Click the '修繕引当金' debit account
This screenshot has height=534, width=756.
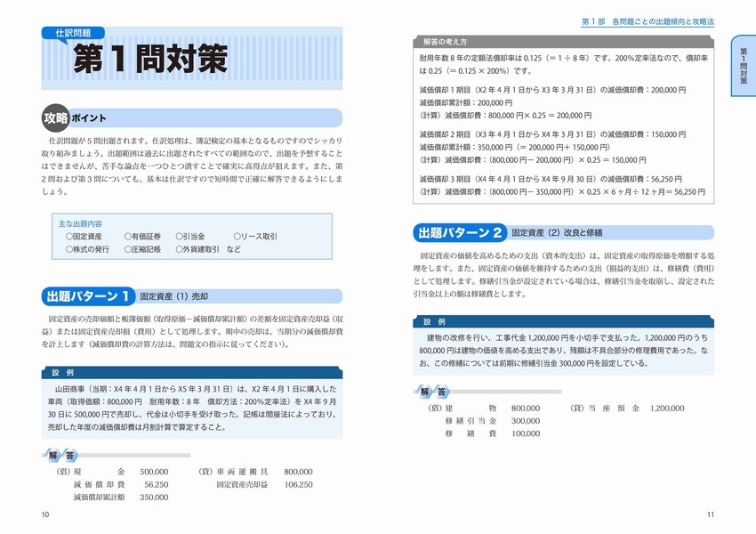(471, 421)
